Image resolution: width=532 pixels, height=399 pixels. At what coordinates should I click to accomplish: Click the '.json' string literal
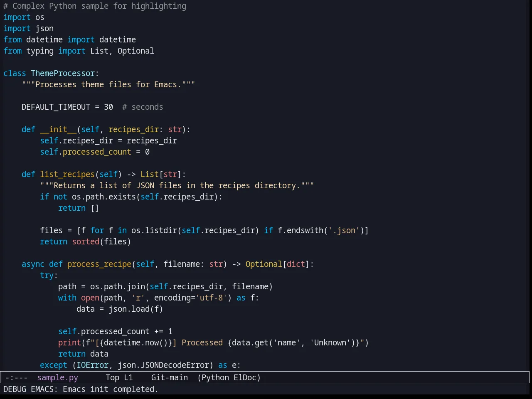[344, 230]
